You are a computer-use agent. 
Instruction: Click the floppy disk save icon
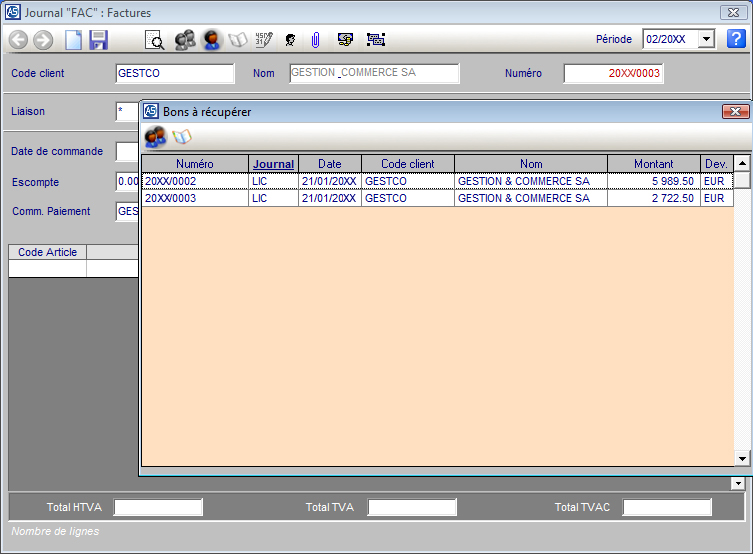pyautogui.click(x=98, y=40)
